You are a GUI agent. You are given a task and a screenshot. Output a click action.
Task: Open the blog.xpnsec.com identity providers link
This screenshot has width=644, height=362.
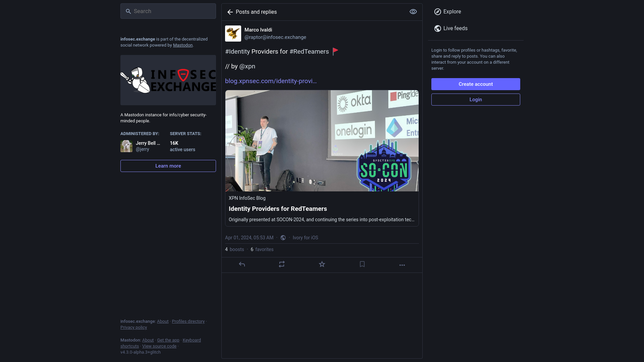point(271,81)
